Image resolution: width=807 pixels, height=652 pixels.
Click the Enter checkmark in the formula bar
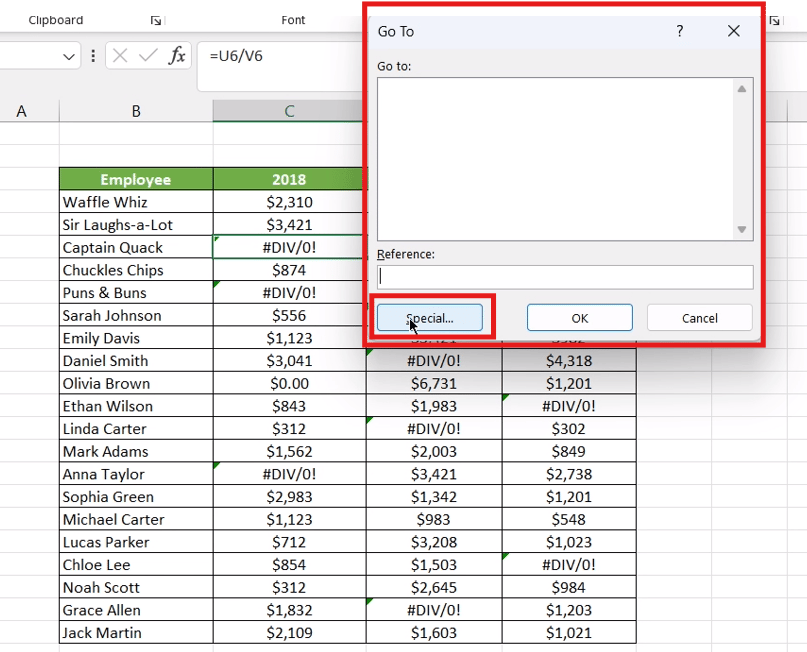tap(146, 55)
